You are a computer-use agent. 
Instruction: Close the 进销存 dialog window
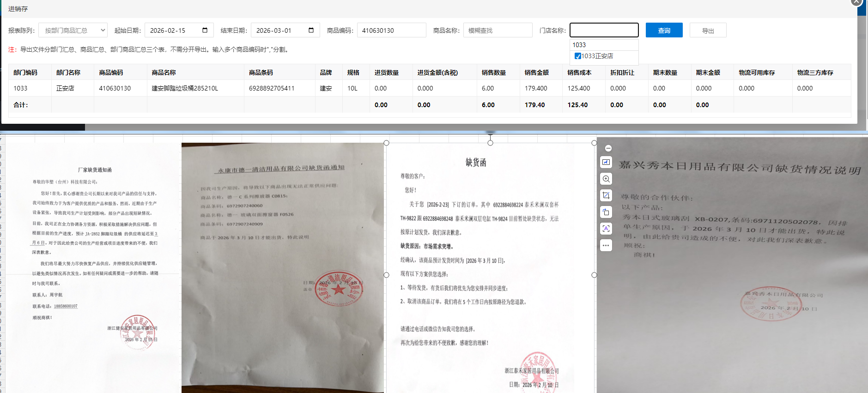pos(856,2)
